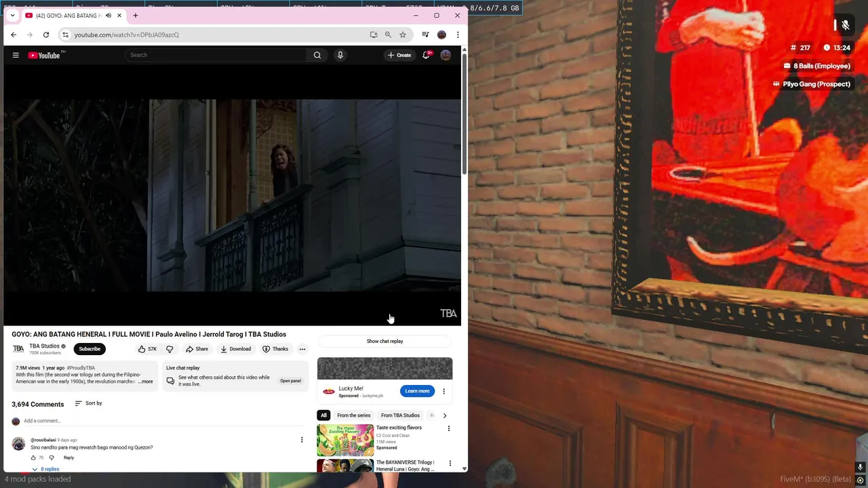
Task: Bookmark this page with the star icon
Action: point(403,35)
